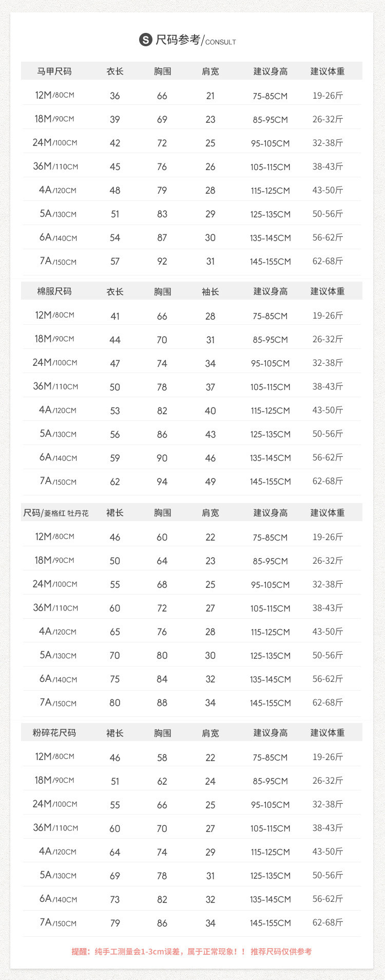
Task: Select 36M/110CM row in 菱格红 table
Action: click(x=55, y=608)
